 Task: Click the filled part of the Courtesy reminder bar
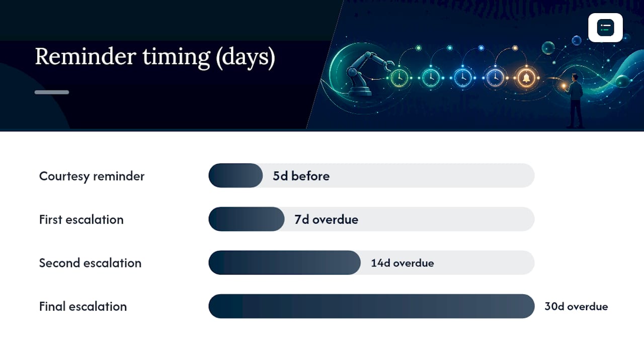point(235,175)
